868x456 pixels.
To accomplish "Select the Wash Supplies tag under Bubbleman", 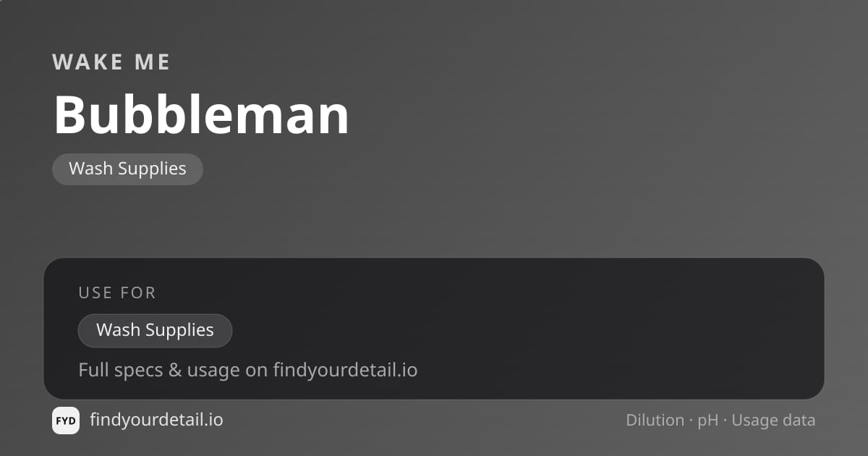I will point(127,169).
